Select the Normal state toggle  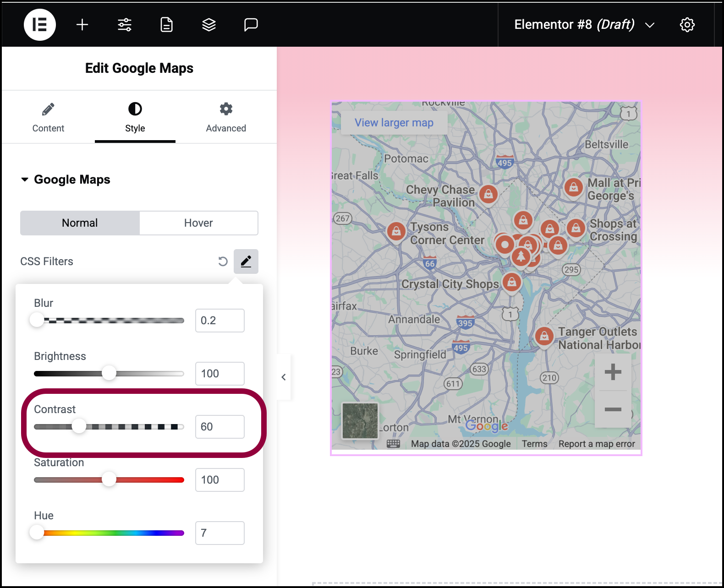[x=80, y=223]
